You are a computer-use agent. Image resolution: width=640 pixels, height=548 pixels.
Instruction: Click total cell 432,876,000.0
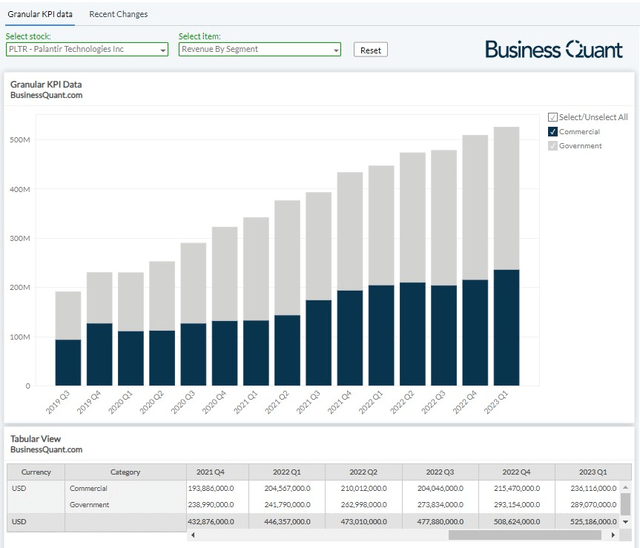click(x=211, y=522)
